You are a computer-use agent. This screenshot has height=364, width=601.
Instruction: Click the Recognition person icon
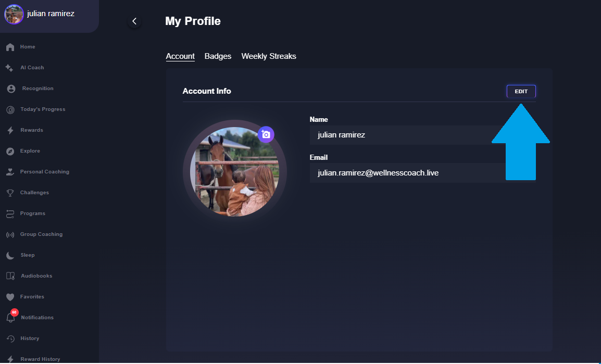[11, 89]
